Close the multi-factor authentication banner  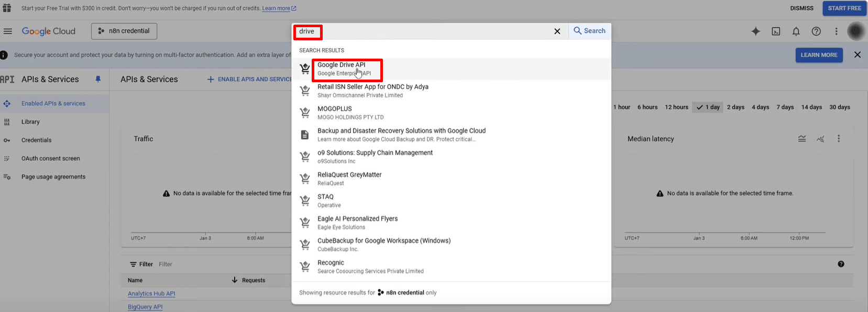pos(858,55)
